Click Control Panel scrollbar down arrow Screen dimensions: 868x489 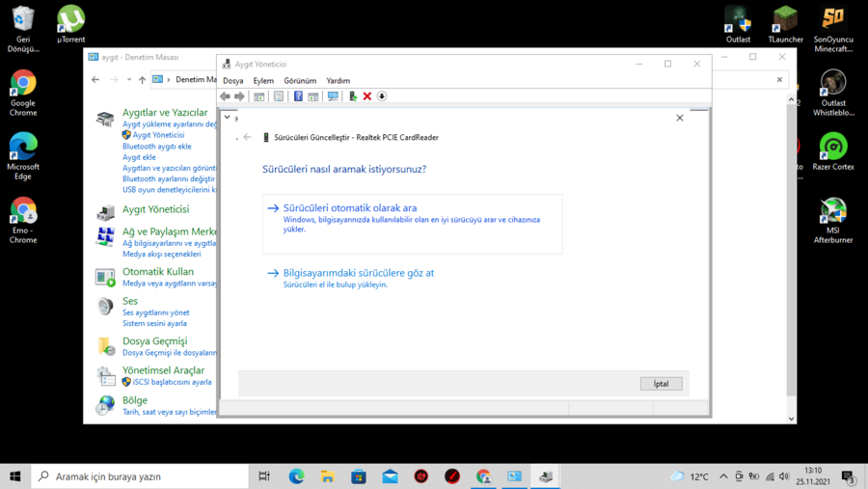[x=791, y=419]
